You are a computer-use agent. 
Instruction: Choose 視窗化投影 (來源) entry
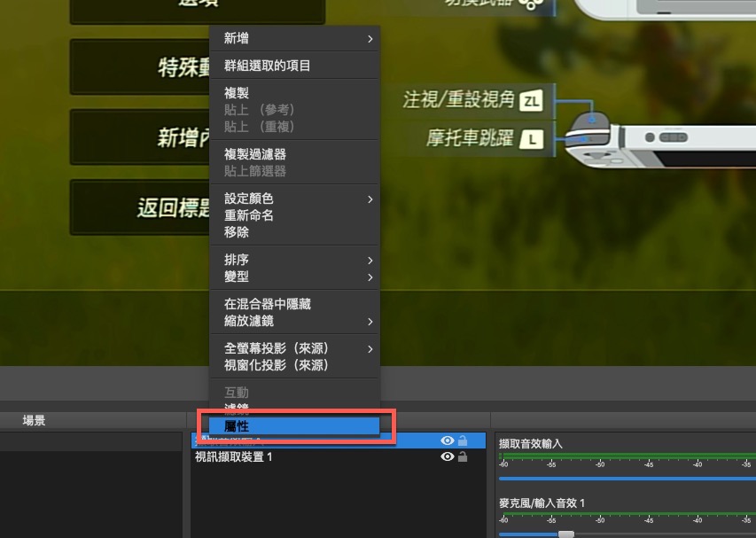click(294, 365)
